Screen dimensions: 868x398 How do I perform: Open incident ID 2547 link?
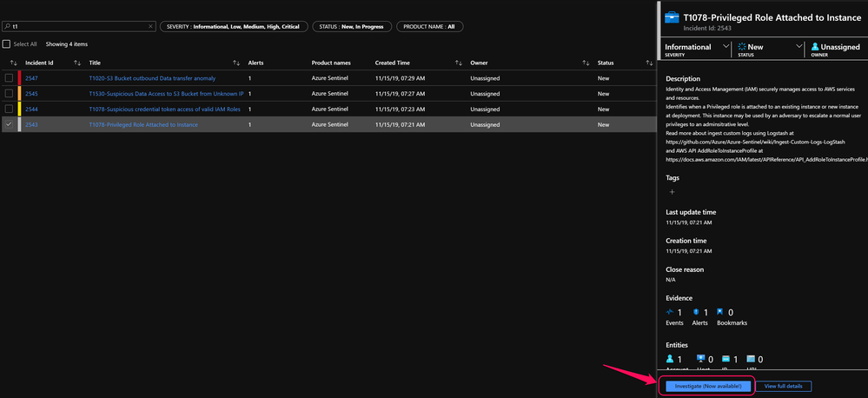[x=31, y=78]
